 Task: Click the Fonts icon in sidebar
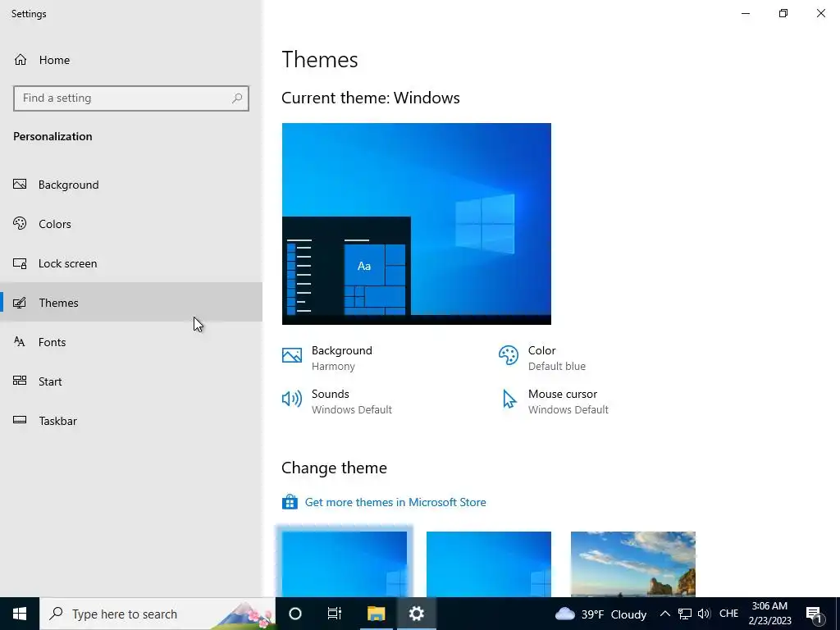coord(20,342)
